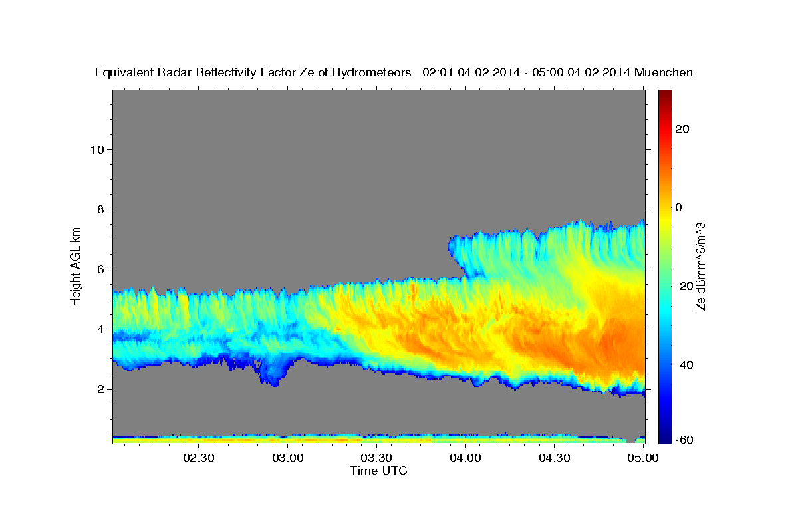The width and height of the screenshot is (798, 532).
Task: Click the thin near-surface reflectivity band at plot bottom
Action: click(379, 439)
